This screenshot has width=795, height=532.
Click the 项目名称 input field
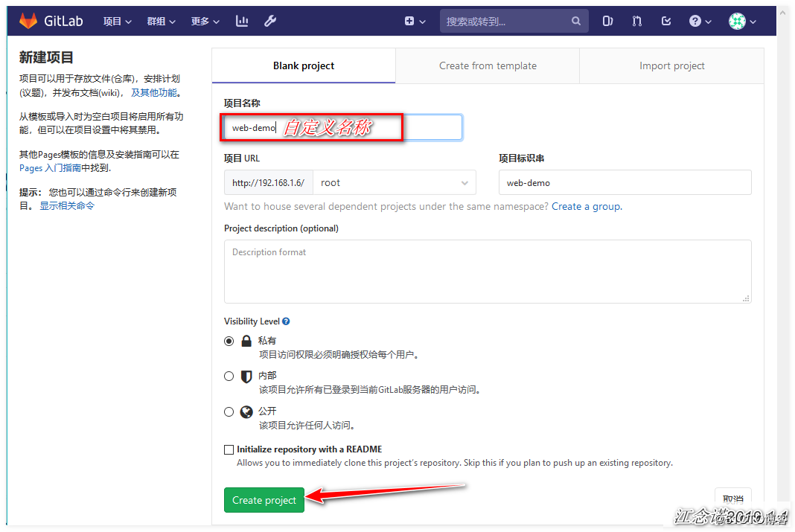pyautogui.click(x=343, y=127)
